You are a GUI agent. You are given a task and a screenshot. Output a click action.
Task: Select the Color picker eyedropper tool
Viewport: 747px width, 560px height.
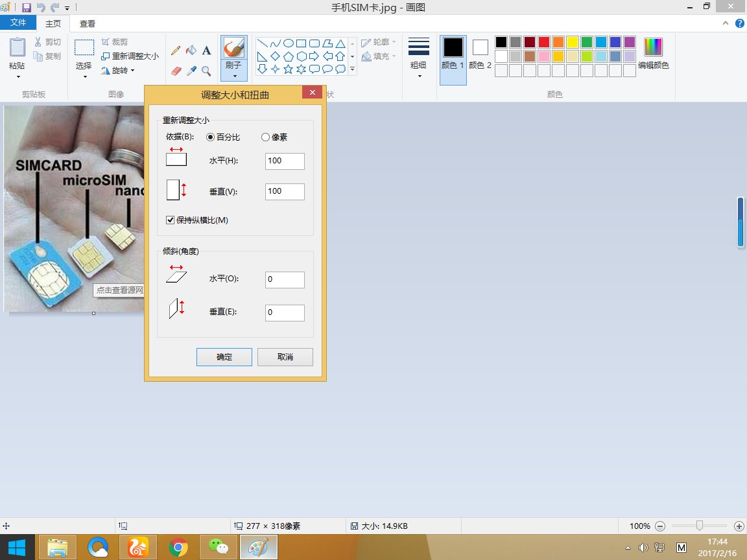(191, 71)
